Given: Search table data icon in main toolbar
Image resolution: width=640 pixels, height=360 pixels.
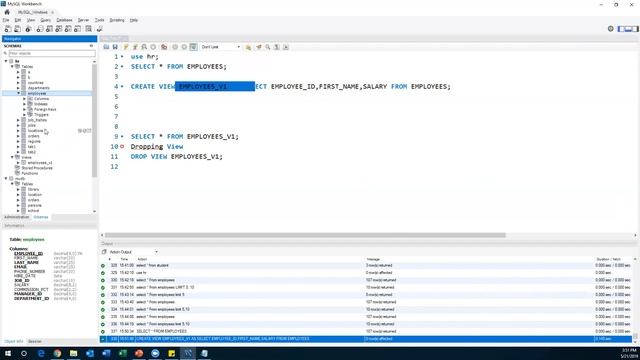Looking at the screenshot, I should point(89,29).
